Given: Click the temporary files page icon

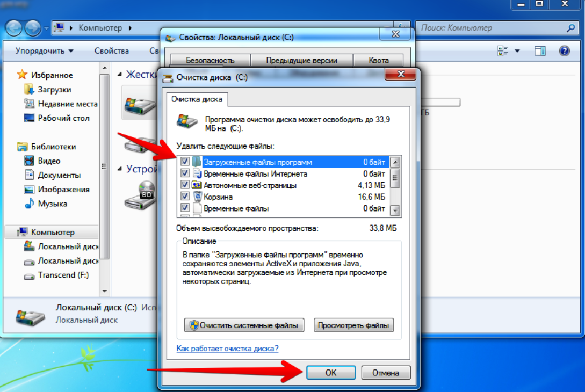Looking at the screenshot, I should click(197, 208).
